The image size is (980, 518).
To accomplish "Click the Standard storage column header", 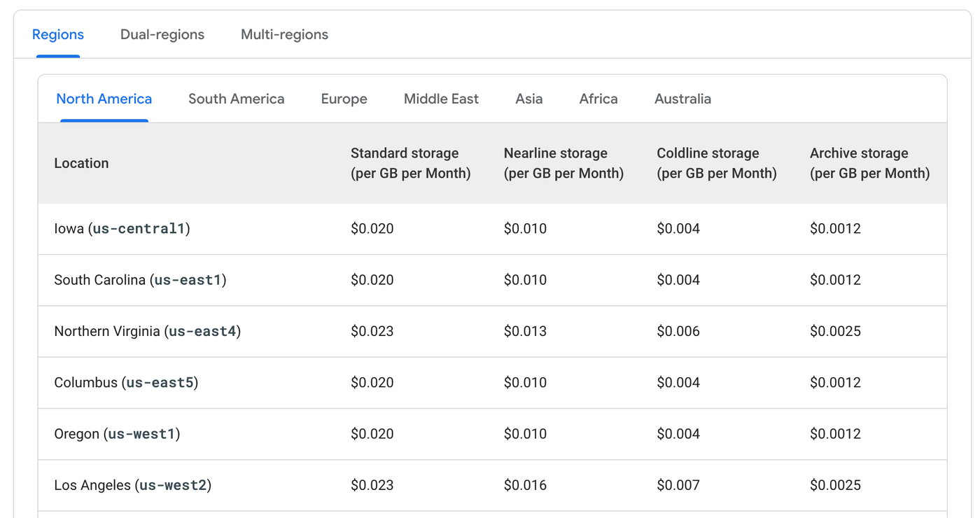I will pos(410,163).
